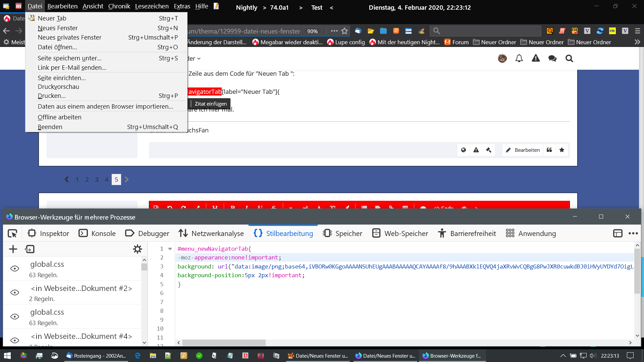
Task: Click the horizontal scrollbar in code editor
Action: click(224, 343)
